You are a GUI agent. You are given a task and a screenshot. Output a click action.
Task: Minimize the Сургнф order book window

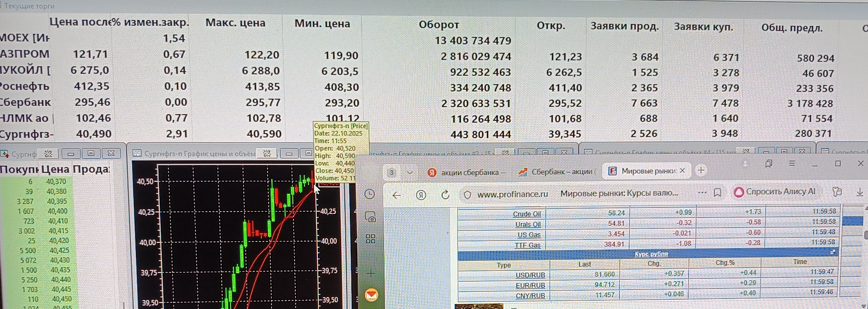pyautogui.click(x=71, y=154)
